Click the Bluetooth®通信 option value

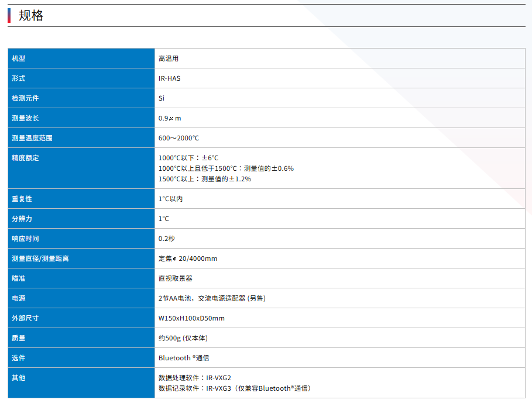[x=184, y=358]
